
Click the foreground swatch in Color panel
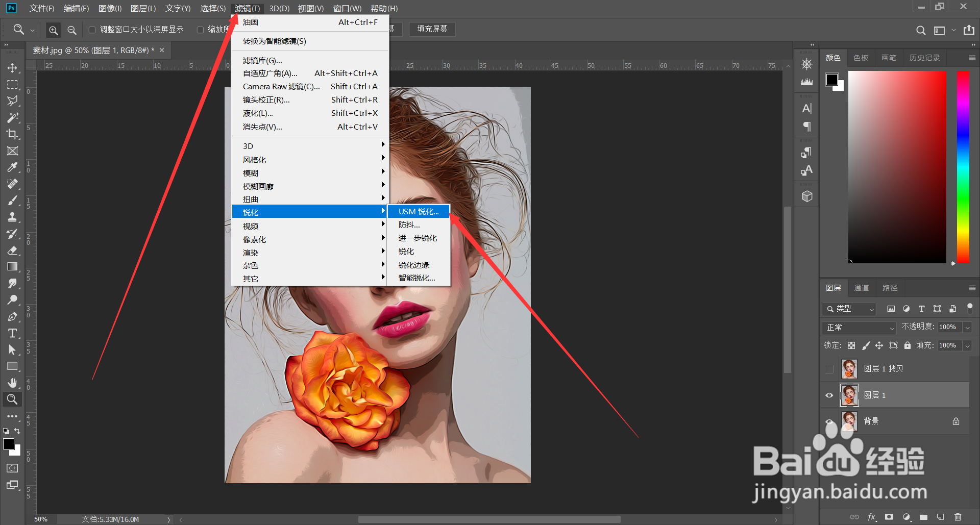coord(832,80)
